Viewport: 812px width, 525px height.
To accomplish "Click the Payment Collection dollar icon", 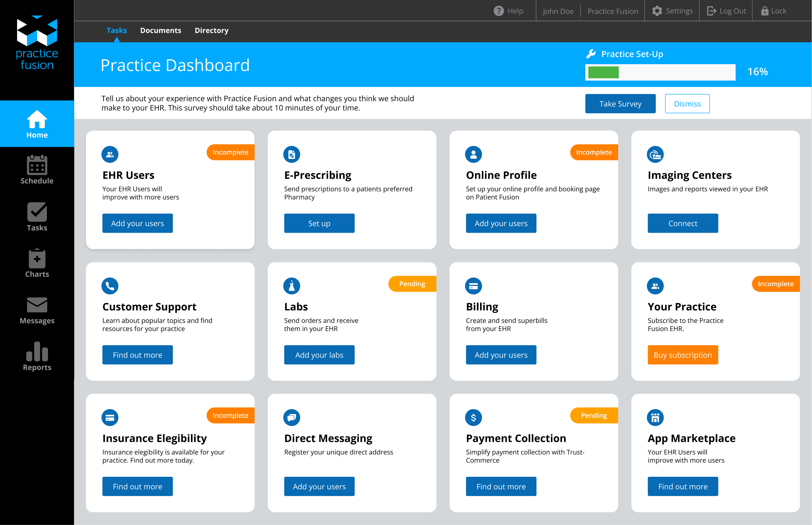I will pyautogui.click(x=473, y=417).
